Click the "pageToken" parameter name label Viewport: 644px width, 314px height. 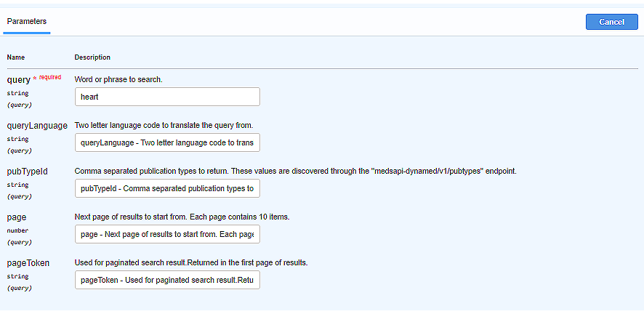point(28,263)
